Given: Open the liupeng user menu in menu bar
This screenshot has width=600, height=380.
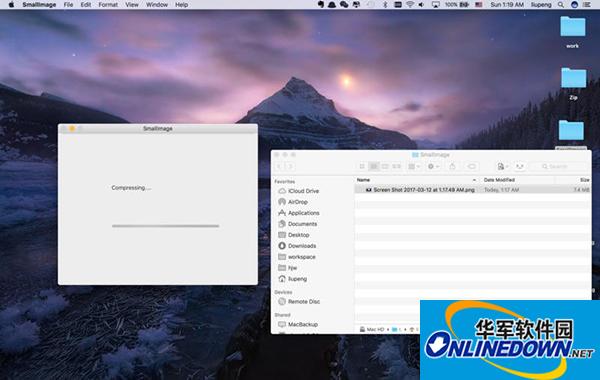Looking at the screenshot, I should click(x=541, y=5).
